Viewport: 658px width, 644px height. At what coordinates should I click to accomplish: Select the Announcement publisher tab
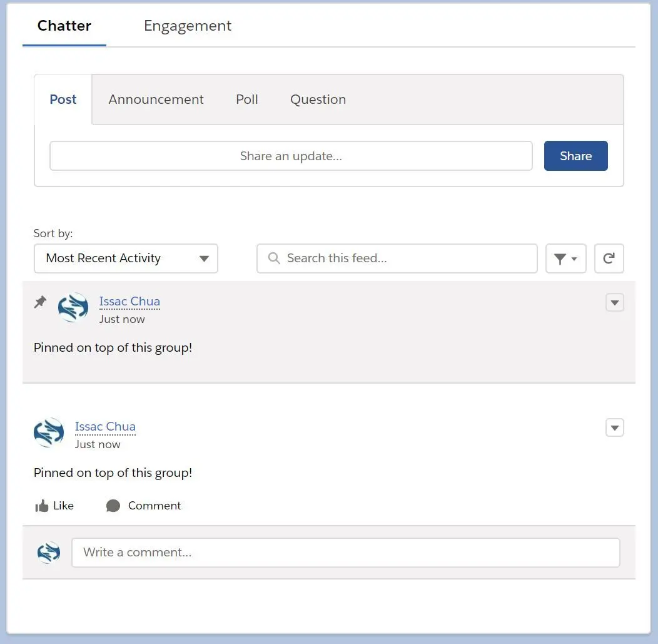156,100
